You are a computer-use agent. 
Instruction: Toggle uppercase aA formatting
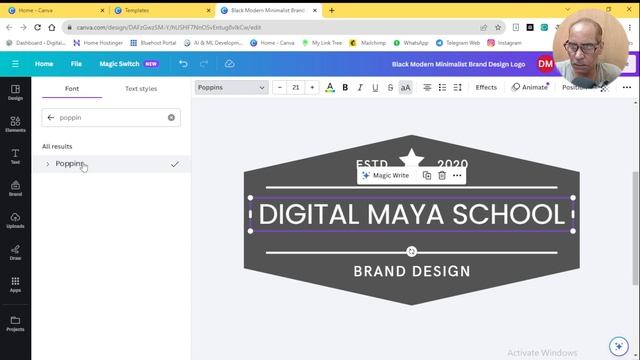tap(405, 87)
